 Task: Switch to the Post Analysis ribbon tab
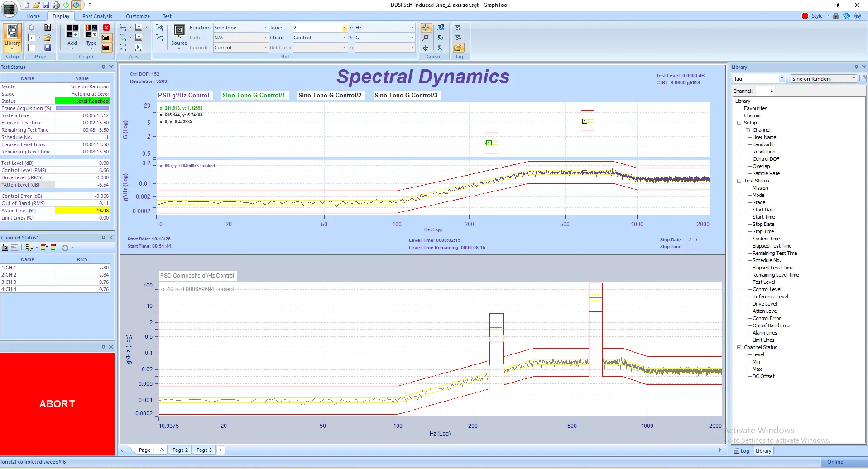pos(97,16)
